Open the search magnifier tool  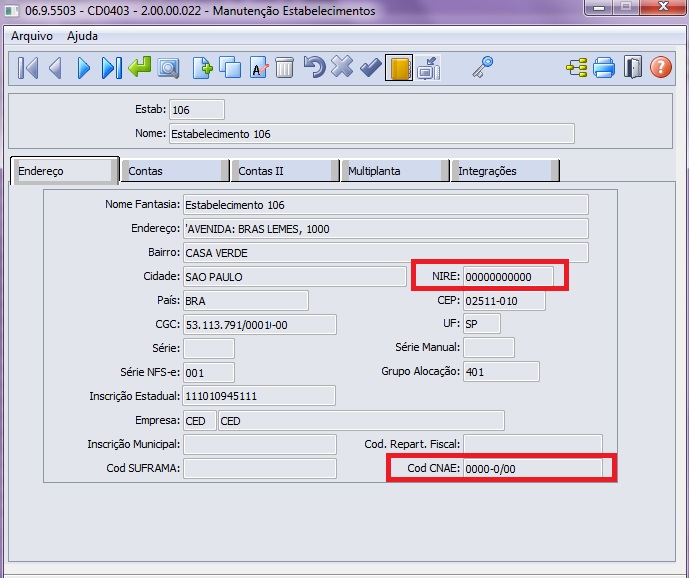pyautogui.click(x=168, y=69)
